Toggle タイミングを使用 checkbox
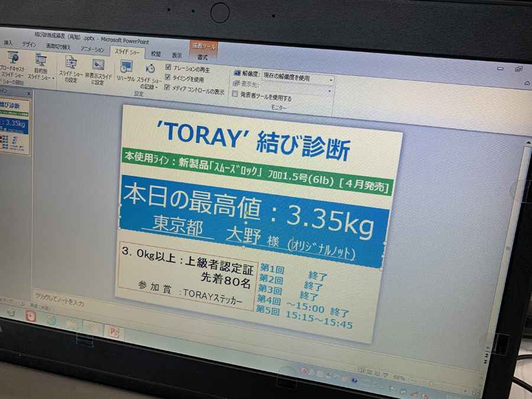The width and height of the screenshot is (532, 399). tap(167, 77)
